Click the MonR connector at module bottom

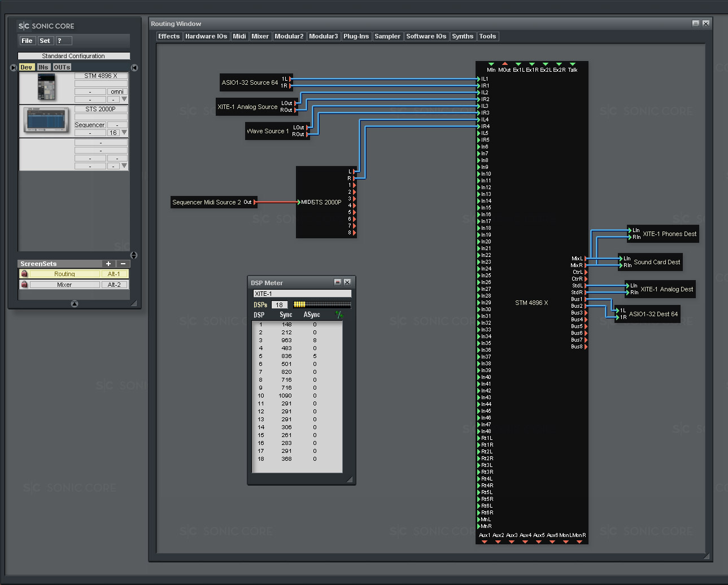(x=579, y=542)
